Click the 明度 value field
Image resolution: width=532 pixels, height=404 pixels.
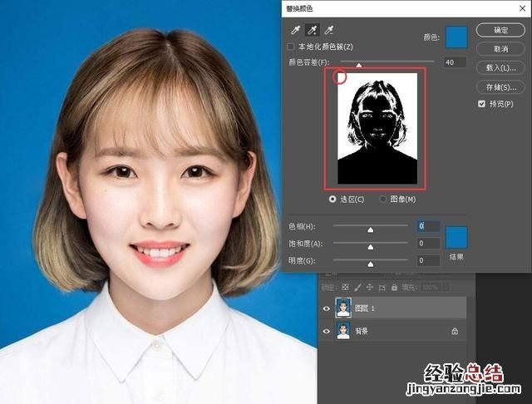tap(429, 260)
